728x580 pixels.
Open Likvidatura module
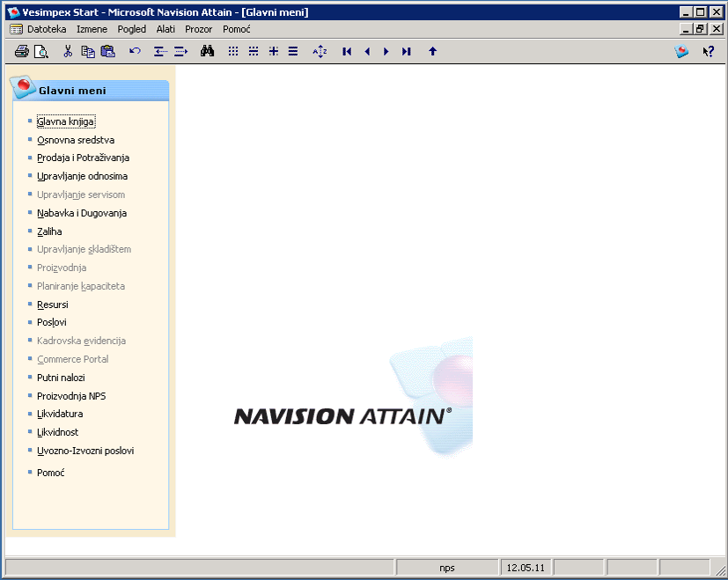click(60, 414)
